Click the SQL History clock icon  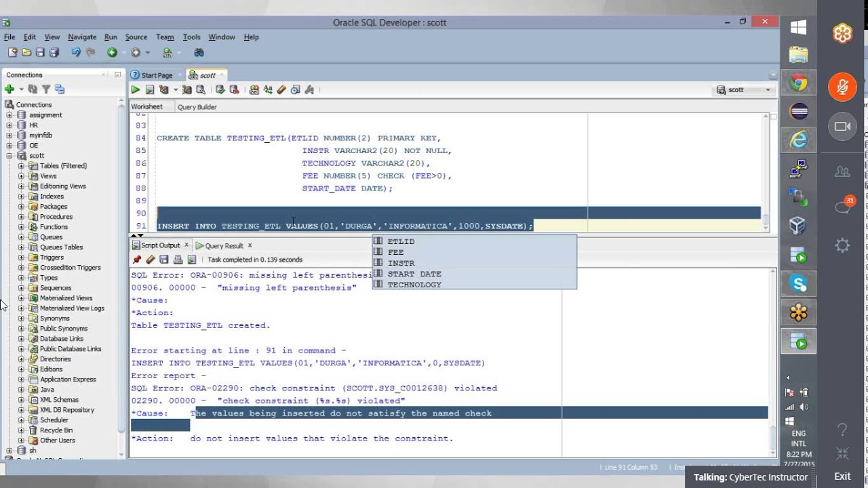295,89
